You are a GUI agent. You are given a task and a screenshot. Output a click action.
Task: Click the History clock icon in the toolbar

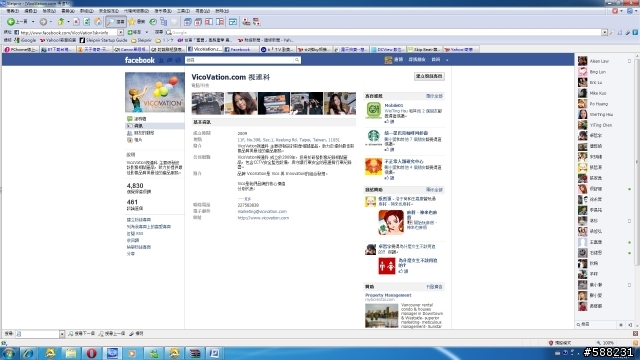153,22
